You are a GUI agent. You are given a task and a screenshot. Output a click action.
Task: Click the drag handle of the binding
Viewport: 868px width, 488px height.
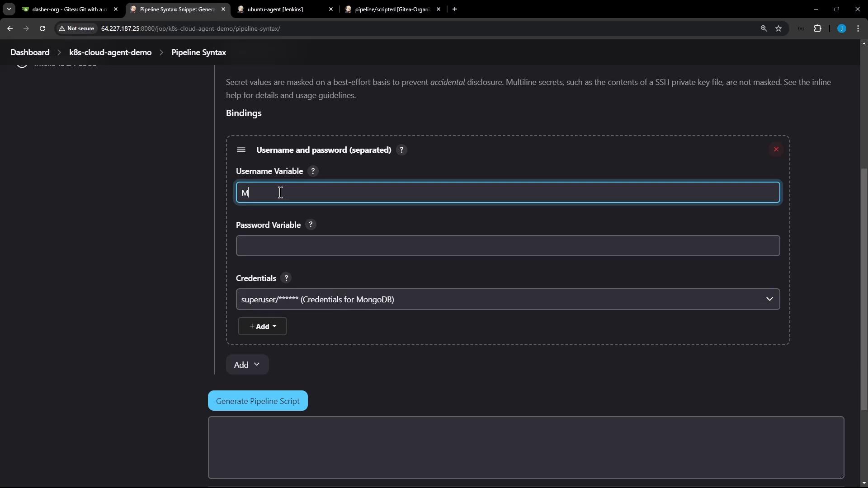coord(241,150)
